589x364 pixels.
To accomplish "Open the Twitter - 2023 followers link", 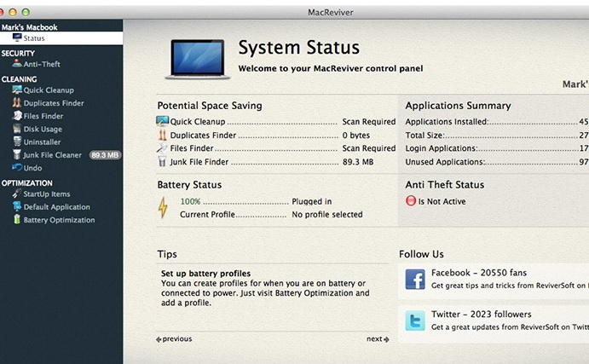I will tap(482, 314).
